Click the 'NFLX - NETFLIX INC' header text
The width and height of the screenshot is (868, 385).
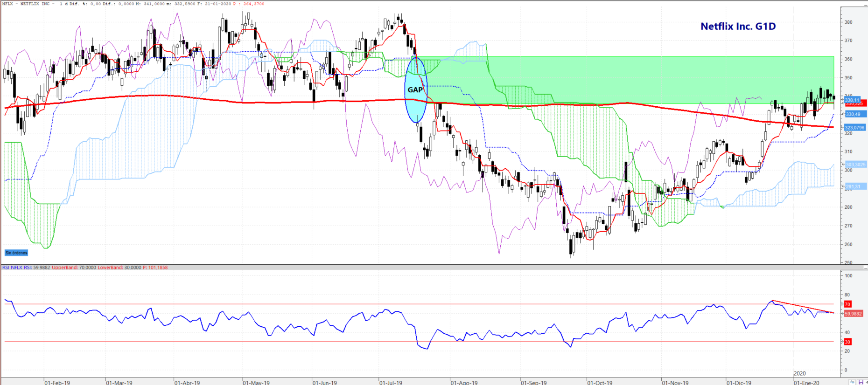tap(26, 4)
